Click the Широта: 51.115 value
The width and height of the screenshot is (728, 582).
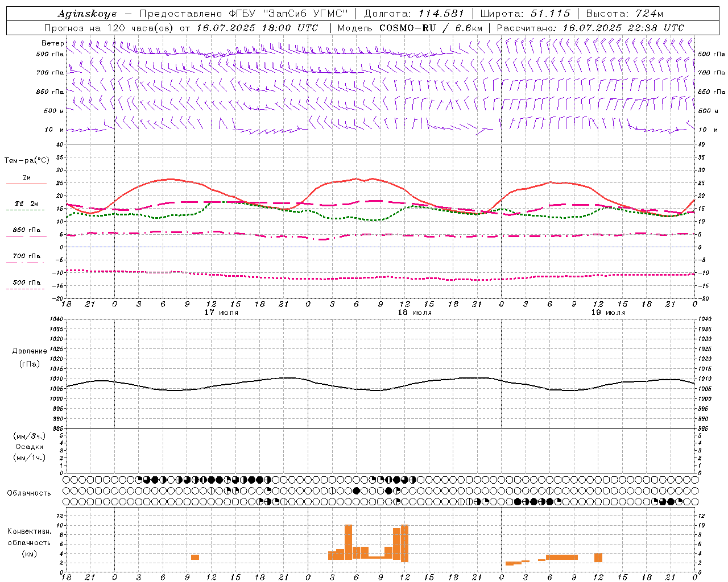click(525, 14)
